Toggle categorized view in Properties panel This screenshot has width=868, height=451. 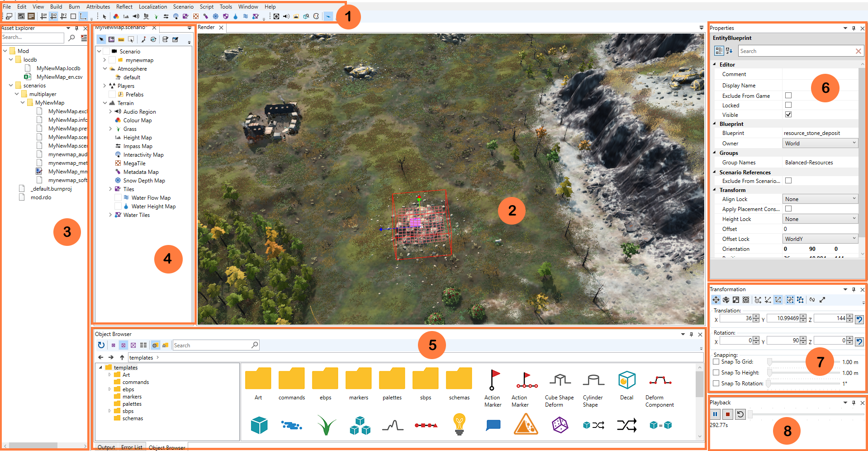click(719, 51)
